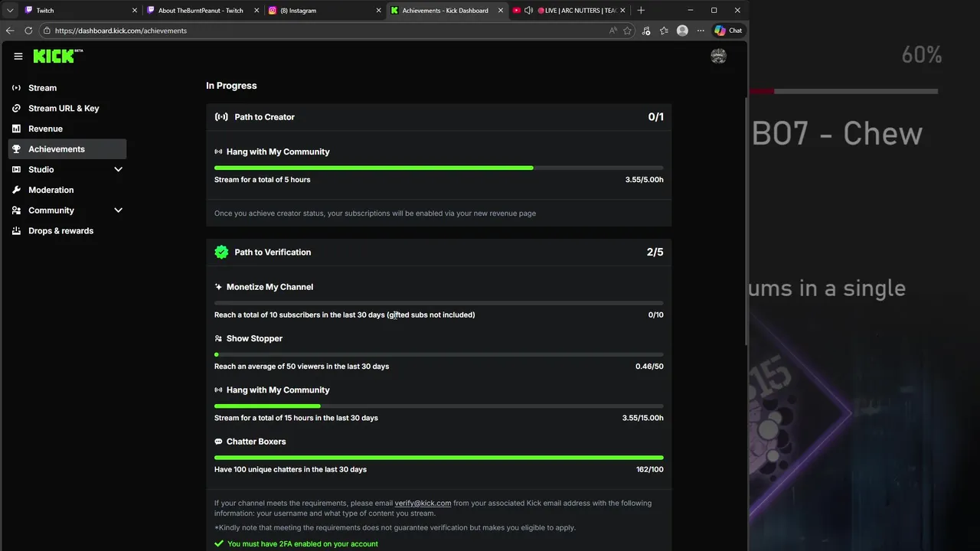Open Read aloud in address bar
The width and height of the screenshot is (980, 551).
612,31
